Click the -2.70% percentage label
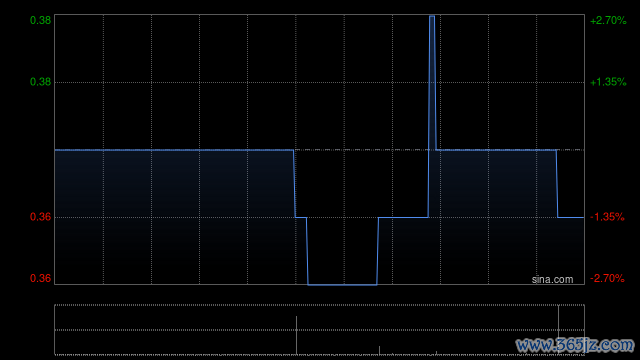Viewport: 640px width, 360px height. coord(607,278)
